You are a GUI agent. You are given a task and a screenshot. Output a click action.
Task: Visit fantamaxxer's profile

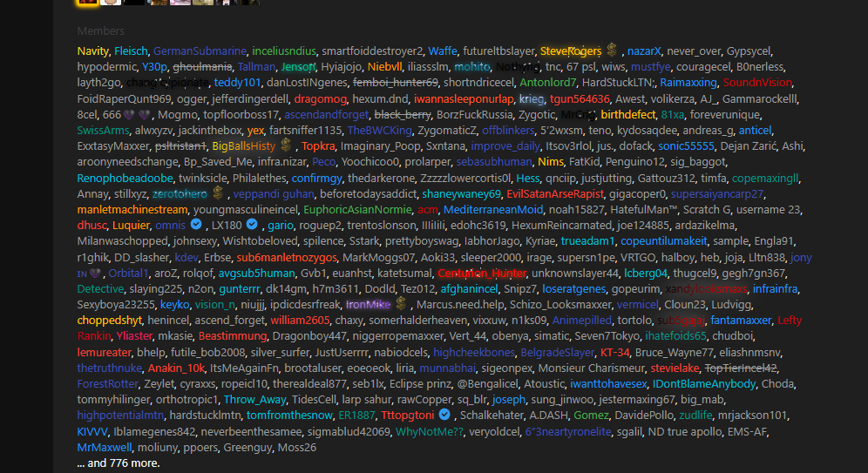point(741,321)
